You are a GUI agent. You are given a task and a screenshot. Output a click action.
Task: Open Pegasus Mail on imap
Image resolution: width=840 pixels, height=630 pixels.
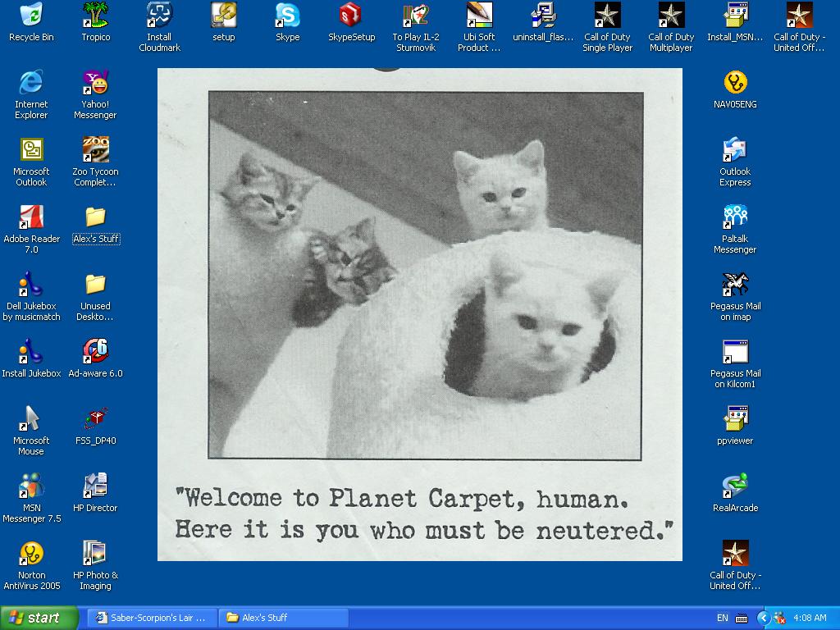(735, 285)
